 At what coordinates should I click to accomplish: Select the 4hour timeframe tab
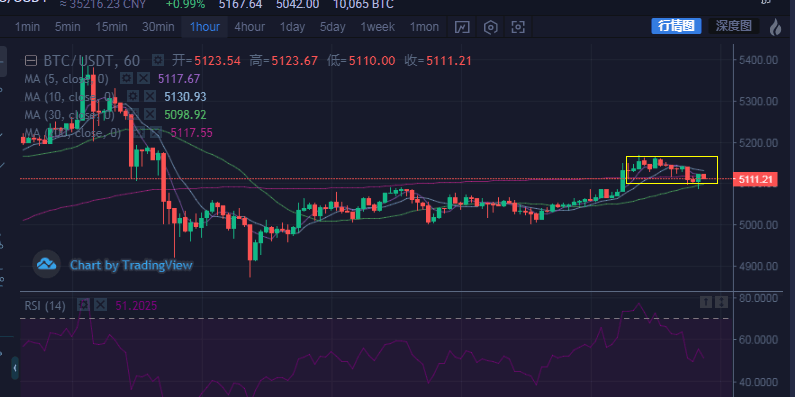249,27
